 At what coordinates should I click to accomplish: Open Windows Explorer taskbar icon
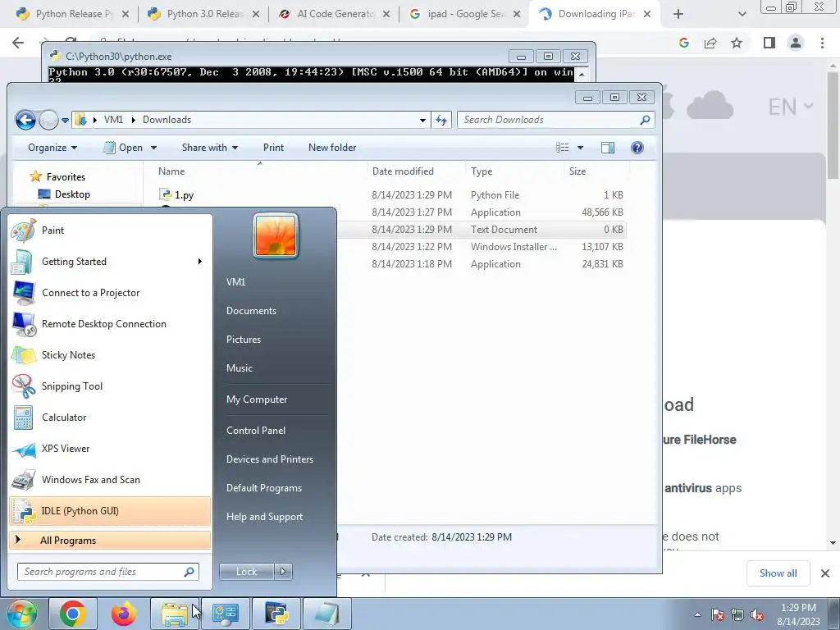tap(175, 614)
